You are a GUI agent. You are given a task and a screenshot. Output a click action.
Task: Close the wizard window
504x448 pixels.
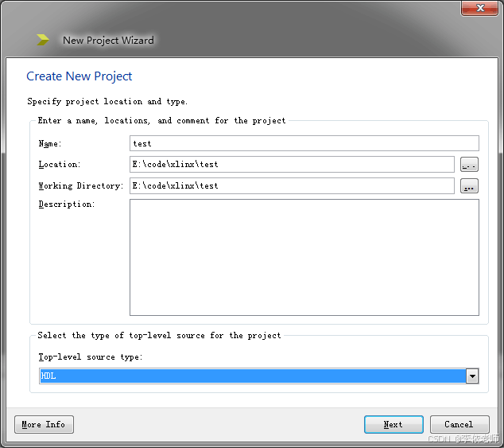point(480,8)
